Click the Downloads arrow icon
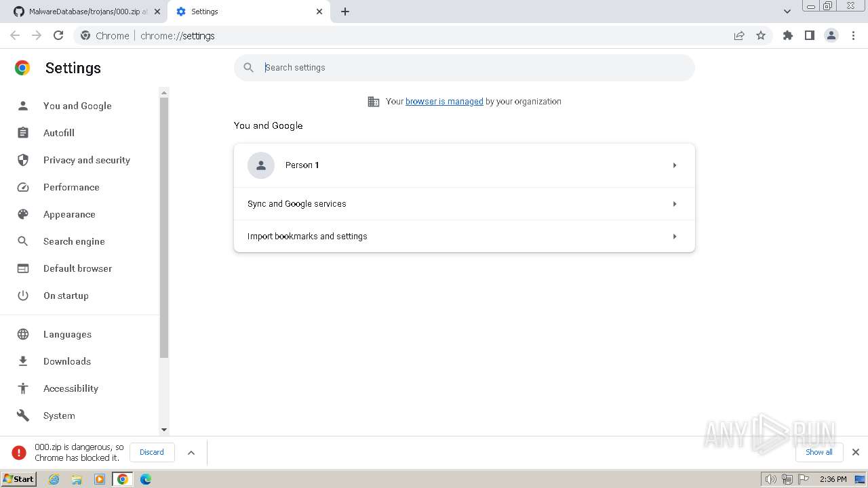This screenshot has width=868, height=488. tap(23, 361)
